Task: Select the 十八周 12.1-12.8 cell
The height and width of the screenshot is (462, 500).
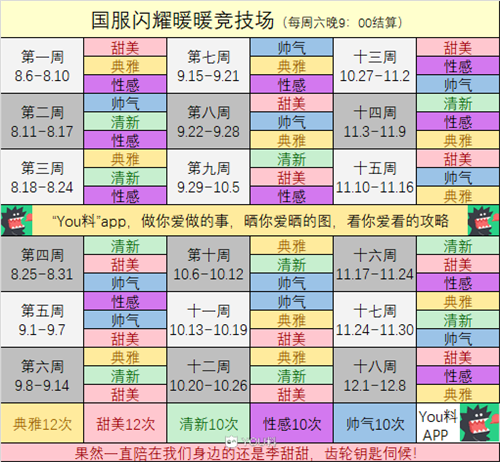Action: pos(375,375)
